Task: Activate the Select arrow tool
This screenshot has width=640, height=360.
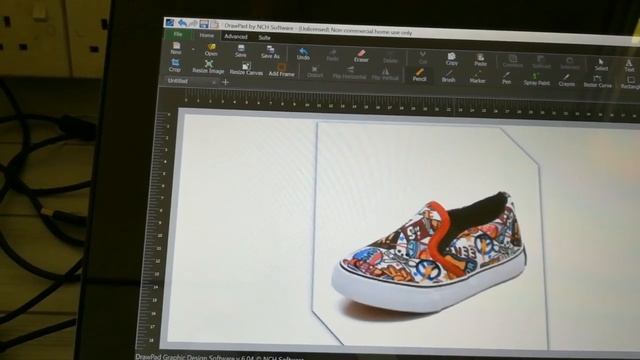Action: coord(601,64)
